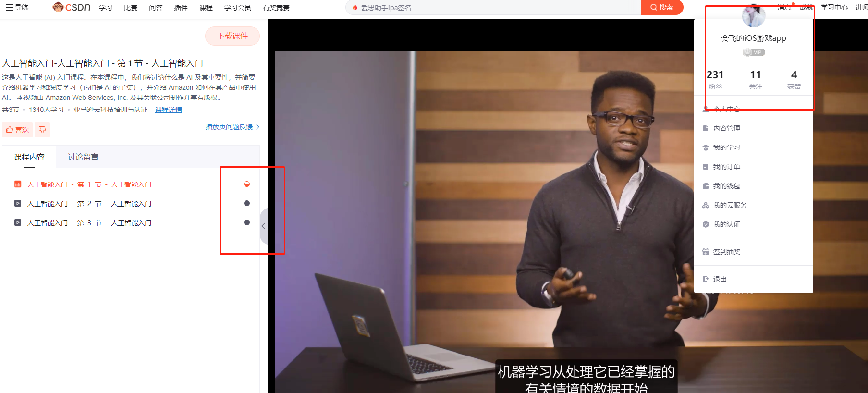Click the user avatar picture
This screenshot has width=868, height=393.
[754, 16]
